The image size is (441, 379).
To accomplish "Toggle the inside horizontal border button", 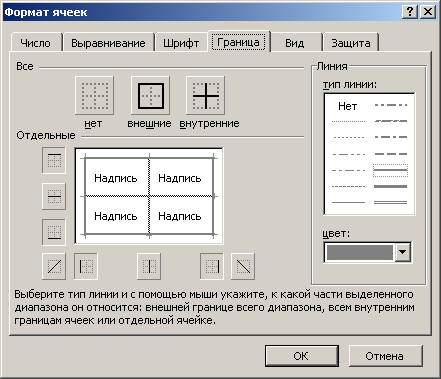I will pyautogui.click(x=54, y=196).
